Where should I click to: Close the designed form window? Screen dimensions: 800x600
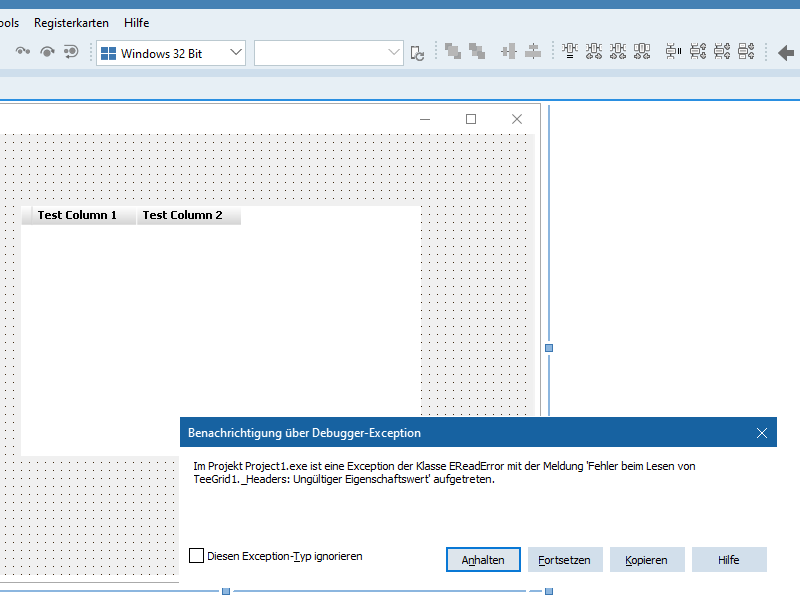click(x=517, y=119)
